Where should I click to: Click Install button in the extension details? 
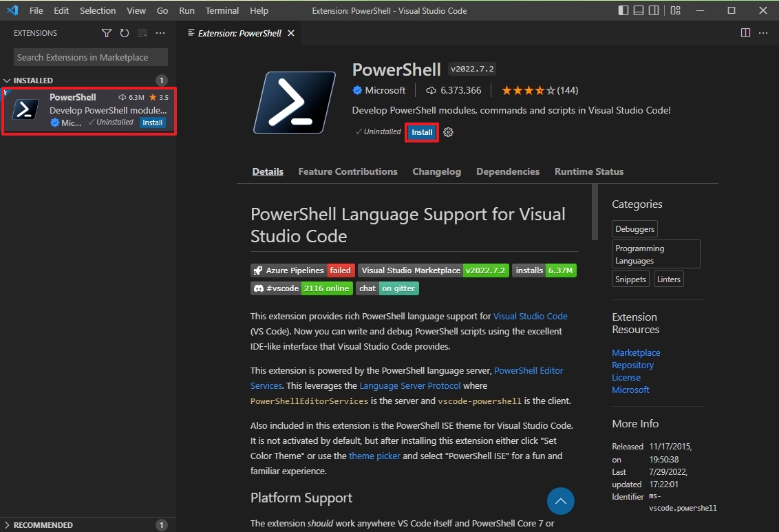click(x=422, y=132)
